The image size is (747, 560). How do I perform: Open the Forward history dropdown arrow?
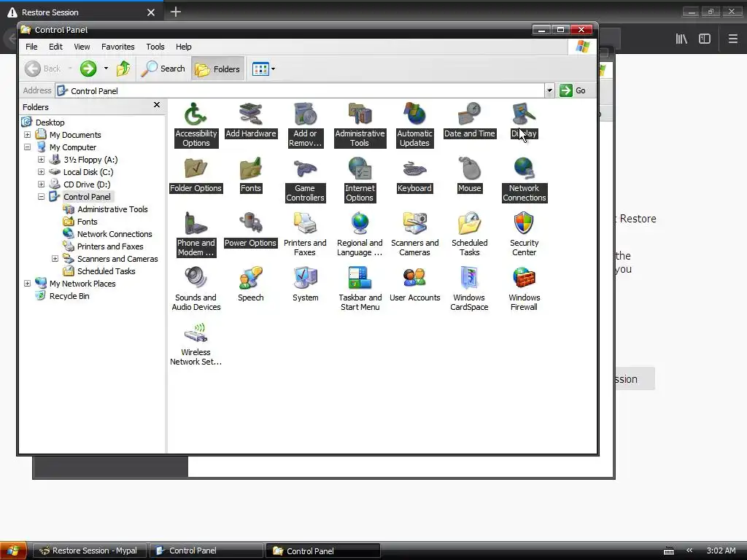point(106,69)
